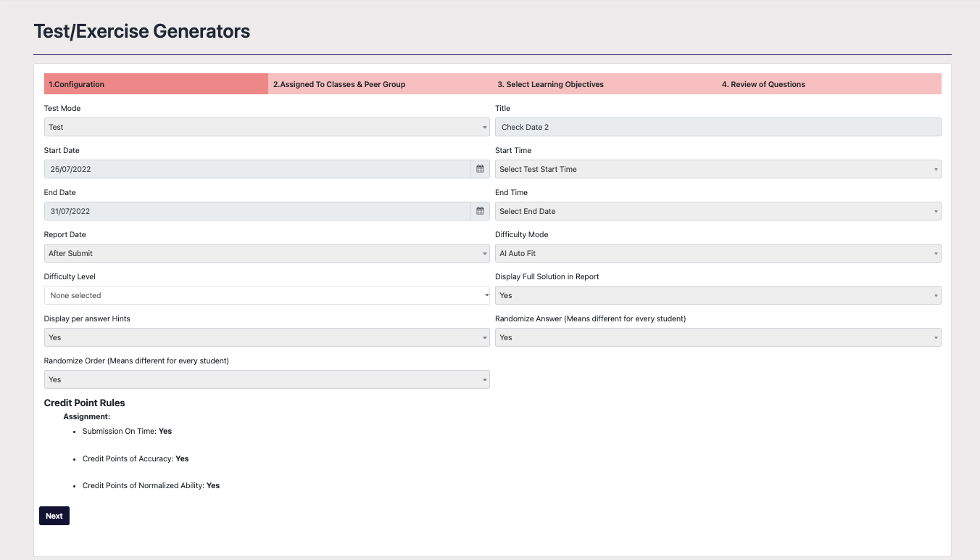Click the Assignment: label
This screenshot has width=980, height=560.
(x=87, y=416)
